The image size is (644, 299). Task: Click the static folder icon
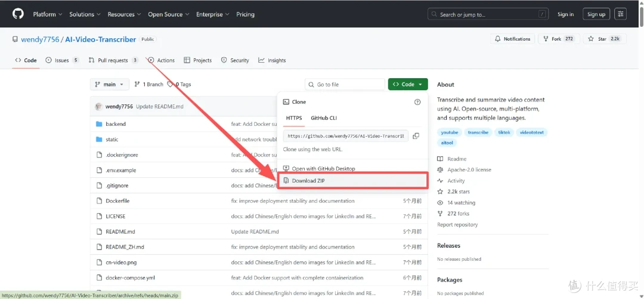[98, 140]
